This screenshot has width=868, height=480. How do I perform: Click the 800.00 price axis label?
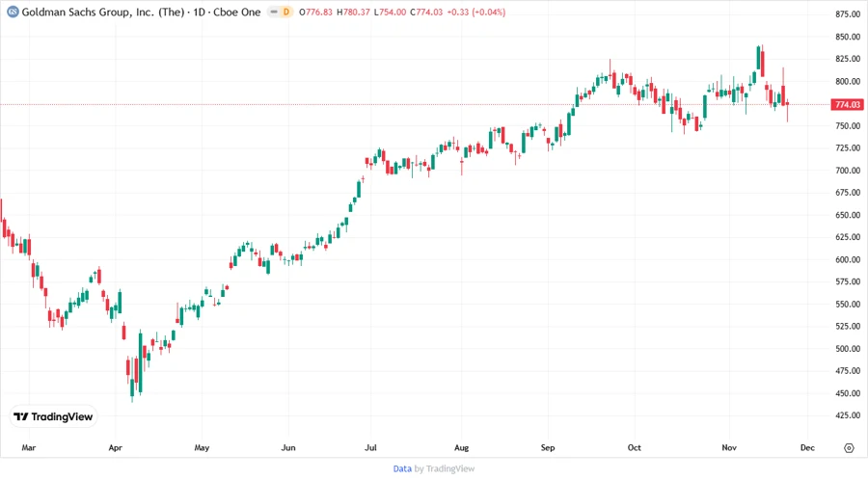pos(848,81)
